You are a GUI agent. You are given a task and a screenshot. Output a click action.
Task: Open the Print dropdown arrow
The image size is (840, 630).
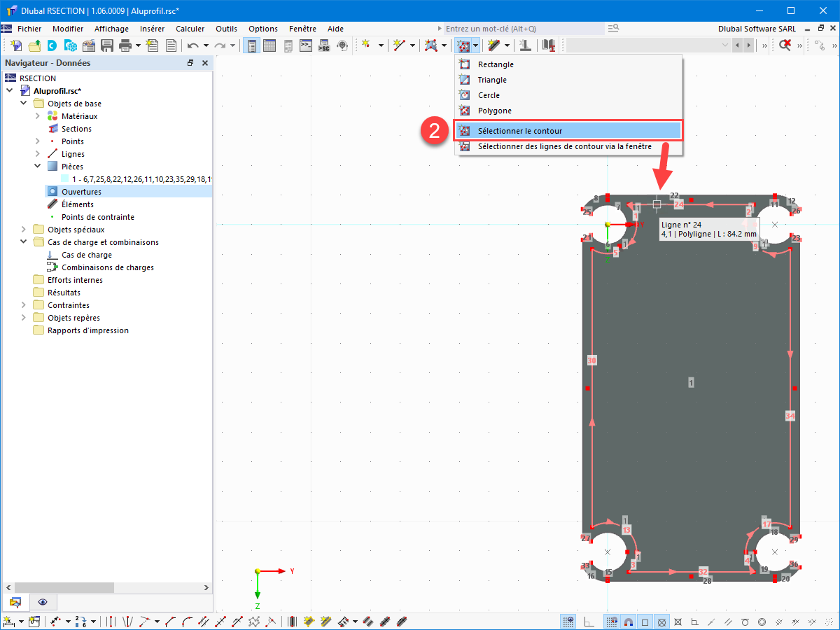tap(138, 45)
